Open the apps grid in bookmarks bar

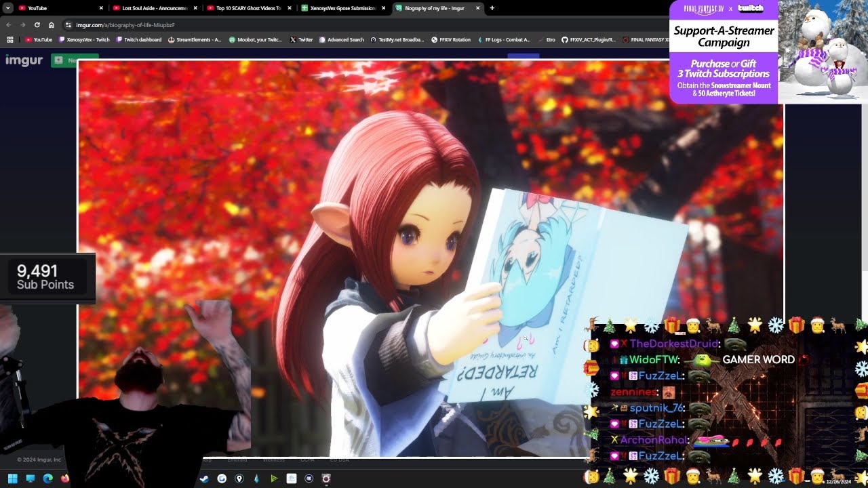[9, 40]
